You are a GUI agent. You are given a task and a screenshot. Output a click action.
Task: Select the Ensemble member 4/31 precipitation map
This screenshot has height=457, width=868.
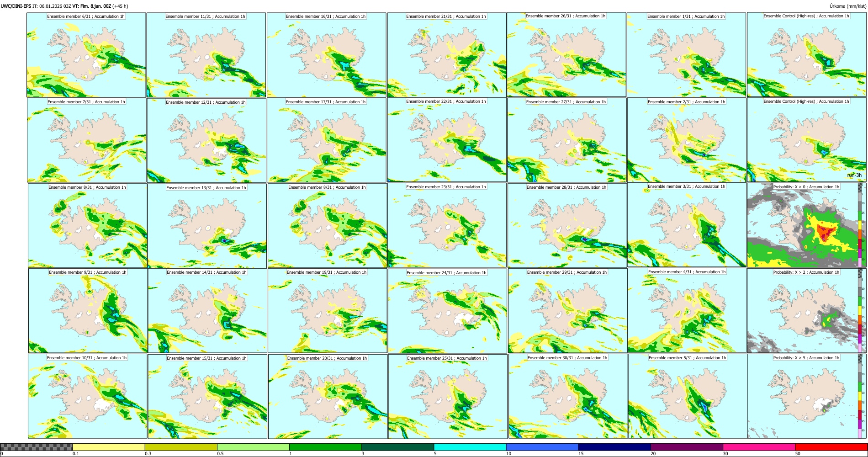687,310
